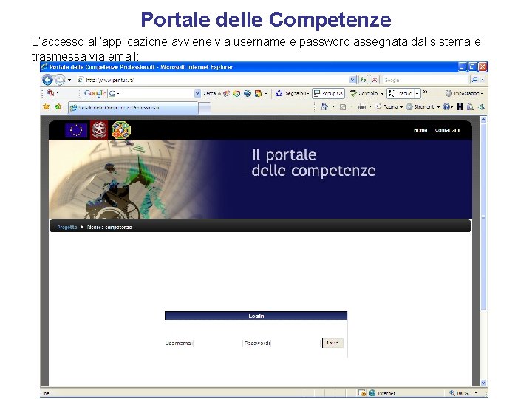
Task: Toggle the Popup OK blocker button
Action: coord(328,93)
